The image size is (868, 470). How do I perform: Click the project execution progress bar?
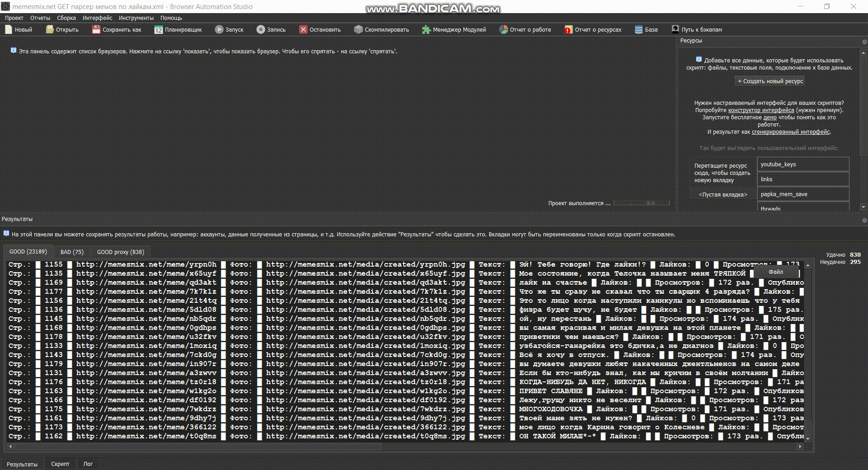(x=642, y=203)
